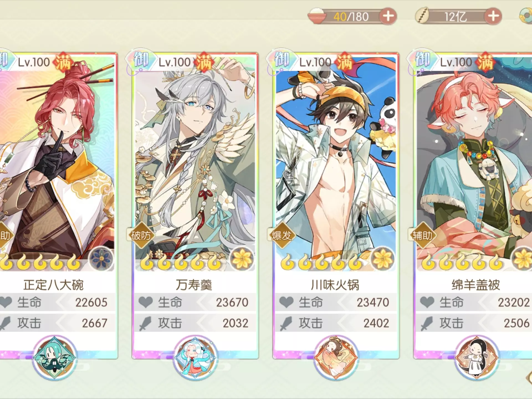Open the 川味火锅 character card
This screenshot has height=399, width=532.
[x=336, y=206]
